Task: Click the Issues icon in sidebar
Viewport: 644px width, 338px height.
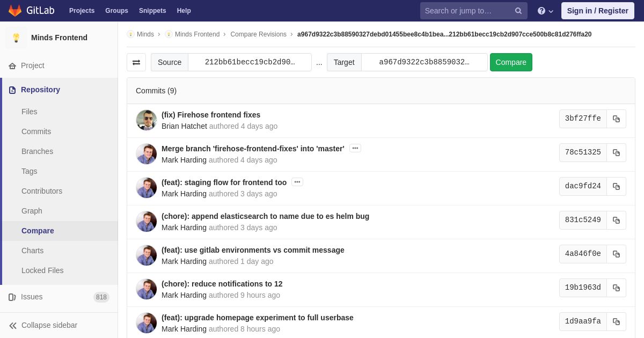Action: click(12, 297)
